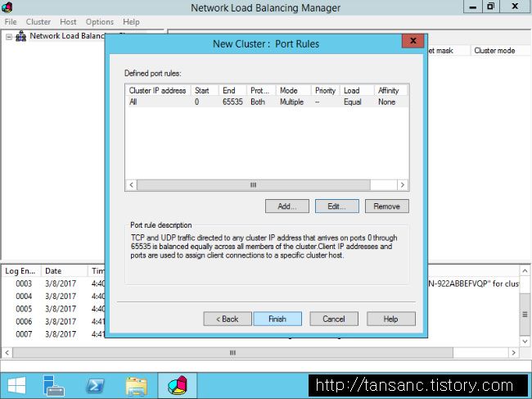Screen dimensions: 532x399
Task: Collapse the Network Load Balancing Clusters tree node
Action: pyautogui.click(x=9, y=37)
